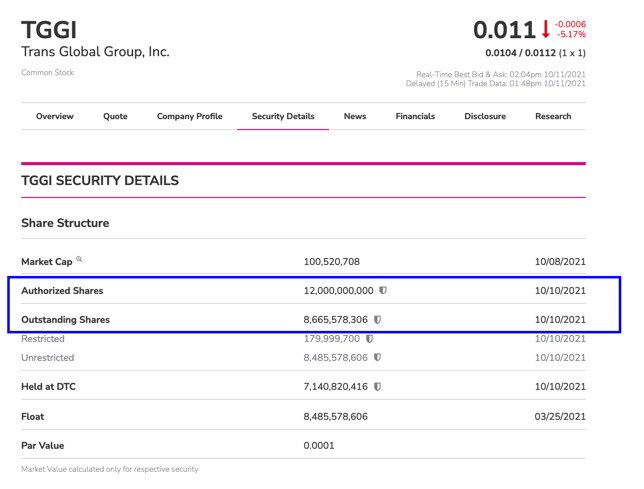This screenshot has height=489, width=644.
Task: Click Unrestricted value 8,485,578,606
Action: tap(336, 358)
